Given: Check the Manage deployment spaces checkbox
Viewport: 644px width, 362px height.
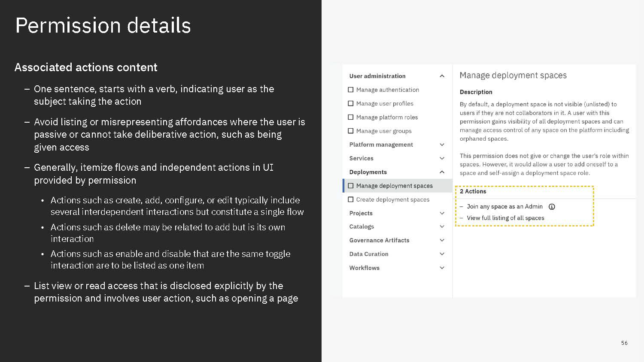Looking at the screenshot, I should pyautogui.click(x=351, y=186).
